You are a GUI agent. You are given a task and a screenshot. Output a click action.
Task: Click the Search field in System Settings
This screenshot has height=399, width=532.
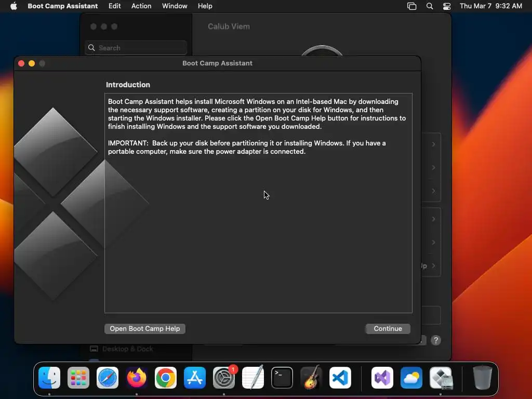(x=136, y=48)
